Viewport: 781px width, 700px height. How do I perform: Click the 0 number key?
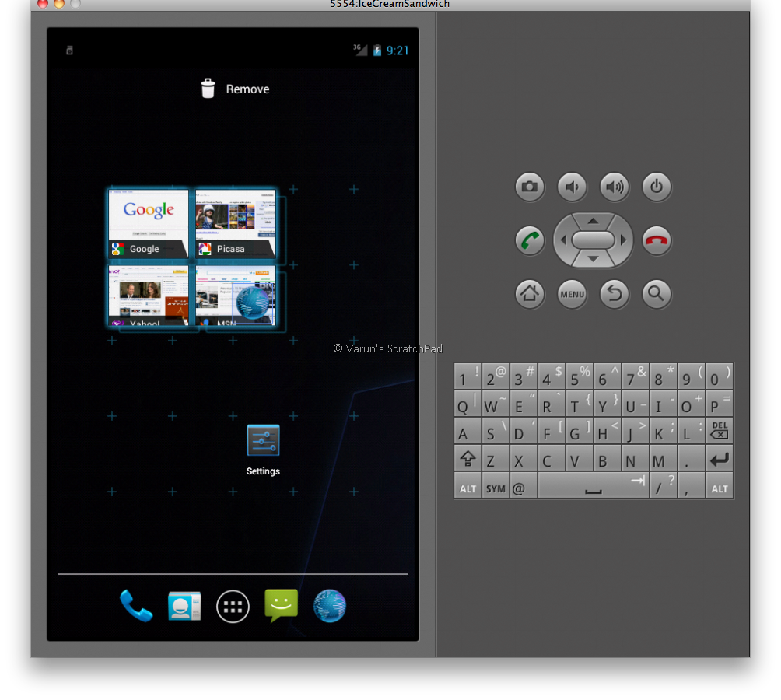click(720, 376)
